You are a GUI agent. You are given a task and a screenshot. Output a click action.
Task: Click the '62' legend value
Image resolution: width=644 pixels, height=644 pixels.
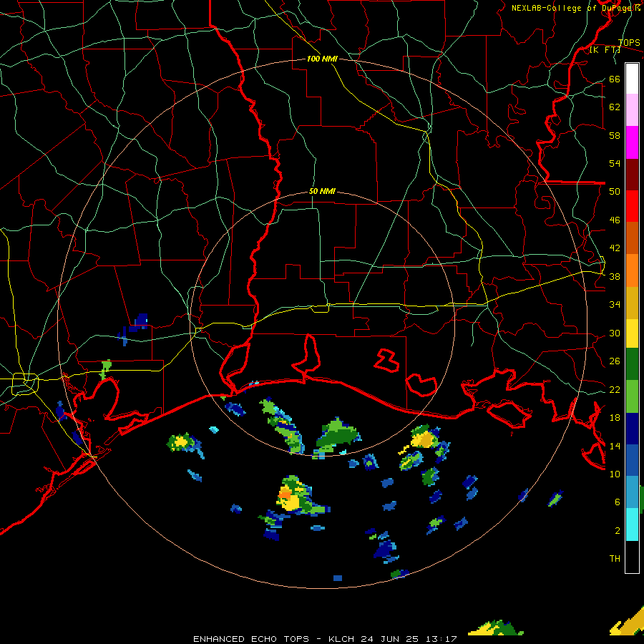[x=615, y=107]
